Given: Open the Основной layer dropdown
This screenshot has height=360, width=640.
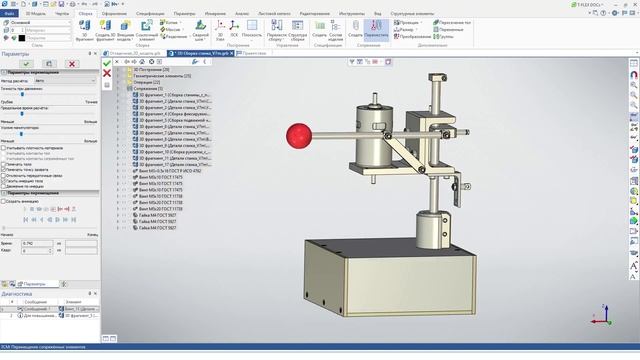Looking at the screenshot, I should [40, 22].
